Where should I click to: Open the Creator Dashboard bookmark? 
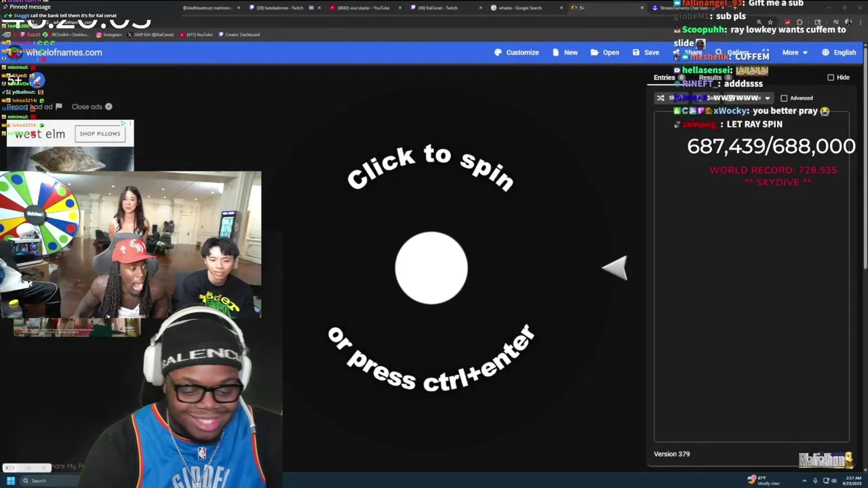point(239,35)
